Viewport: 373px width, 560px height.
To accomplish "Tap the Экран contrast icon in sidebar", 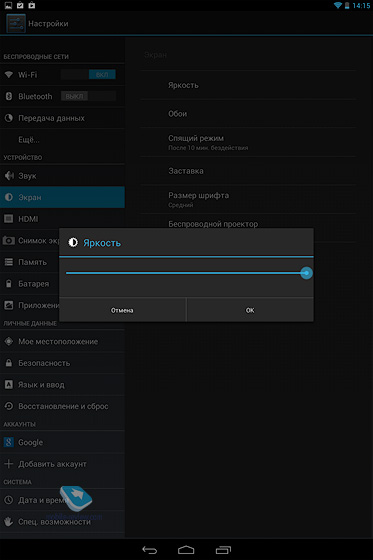I will 9,197.
